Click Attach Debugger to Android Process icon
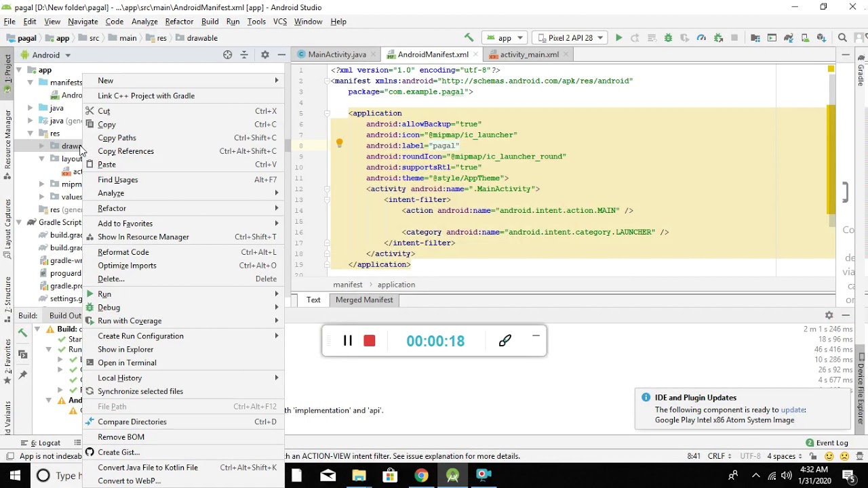This screenshot has width=868, height=488. tap(718, 38)
